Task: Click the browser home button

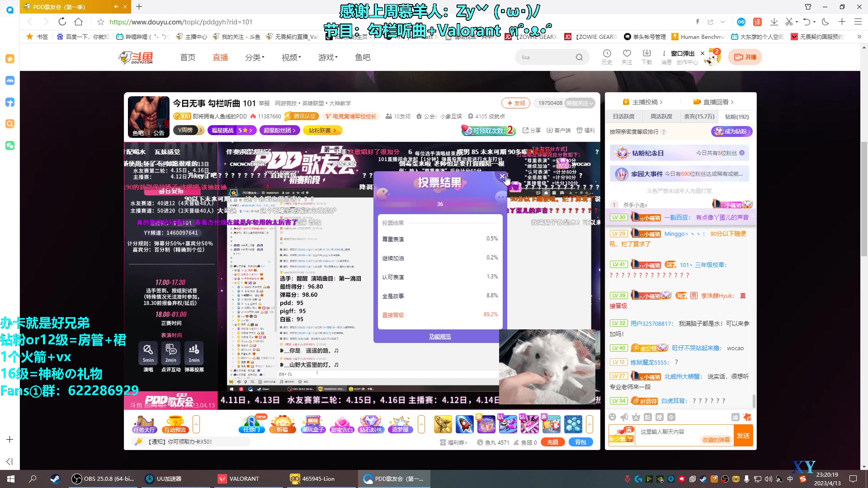Action: click(x=79, y=22)
